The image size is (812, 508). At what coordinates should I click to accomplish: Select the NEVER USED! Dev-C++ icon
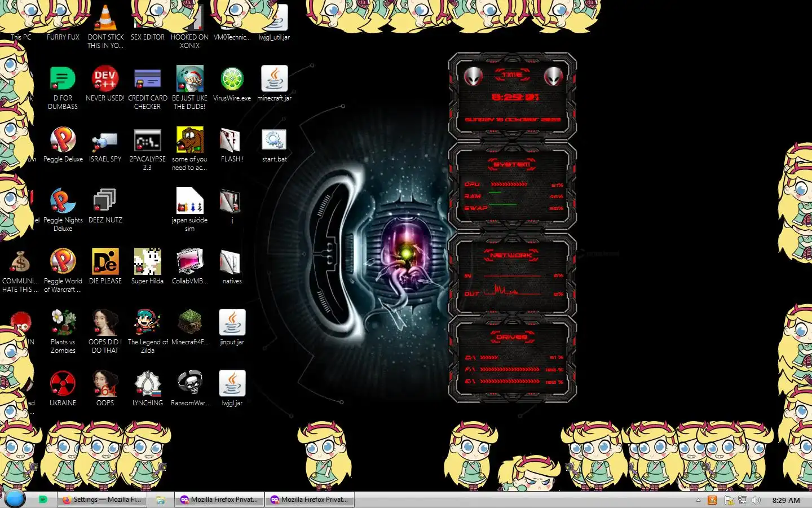click(105, 84)
